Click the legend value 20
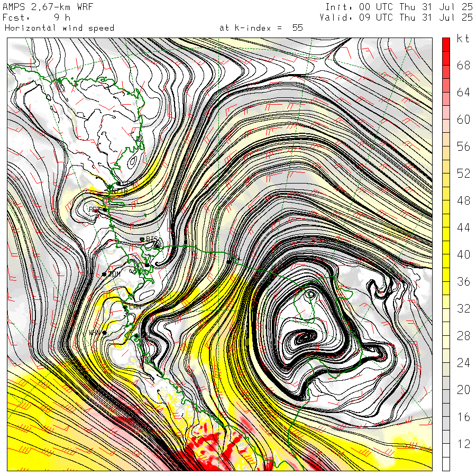The image size is (476, 476). [463, 390]
